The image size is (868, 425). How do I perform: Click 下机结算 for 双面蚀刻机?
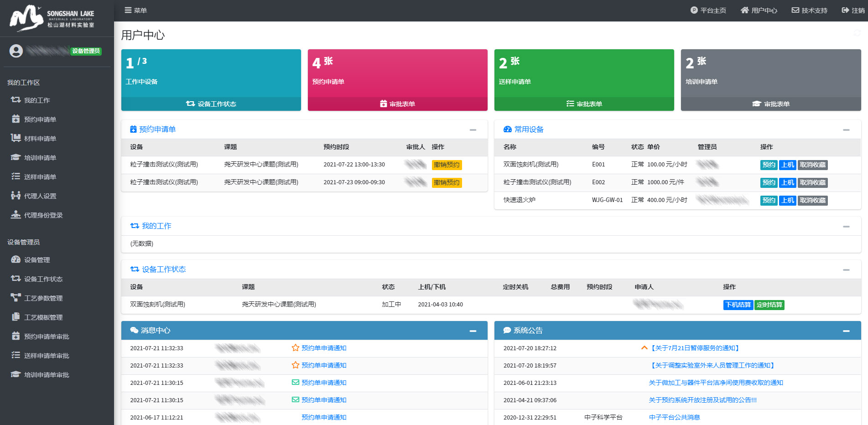coord(738,305)
